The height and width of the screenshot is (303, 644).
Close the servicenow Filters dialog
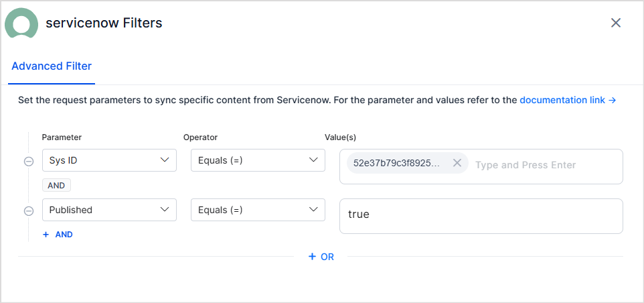616,23
